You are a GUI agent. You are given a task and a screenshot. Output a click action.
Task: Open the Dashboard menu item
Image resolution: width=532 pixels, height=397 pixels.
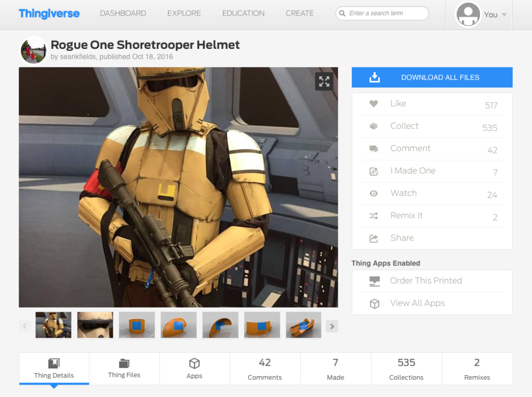pos(123,13)
